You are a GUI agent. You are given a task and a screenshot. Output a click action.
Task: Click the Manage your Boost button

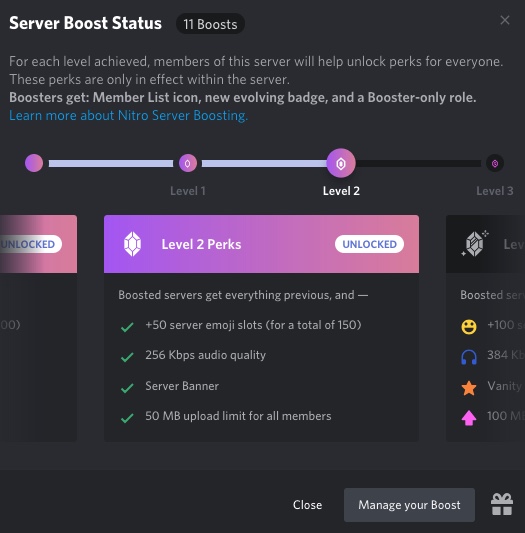pos(409,505)
